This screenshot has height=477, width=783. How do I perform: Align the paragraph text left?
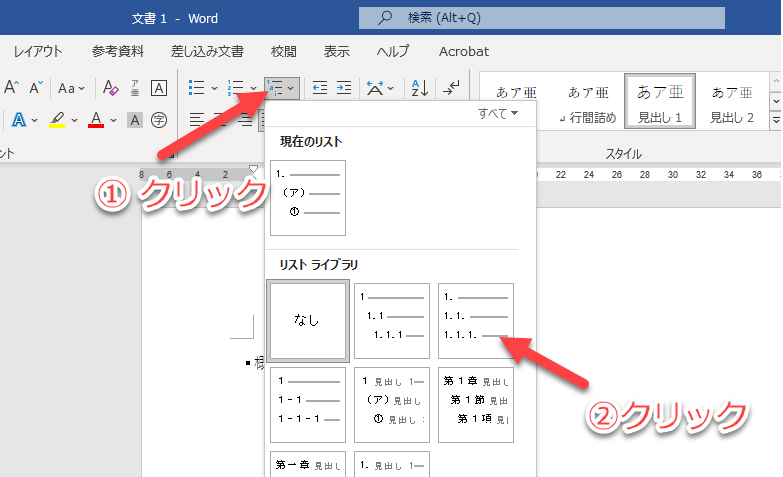[x=197, y=120]
